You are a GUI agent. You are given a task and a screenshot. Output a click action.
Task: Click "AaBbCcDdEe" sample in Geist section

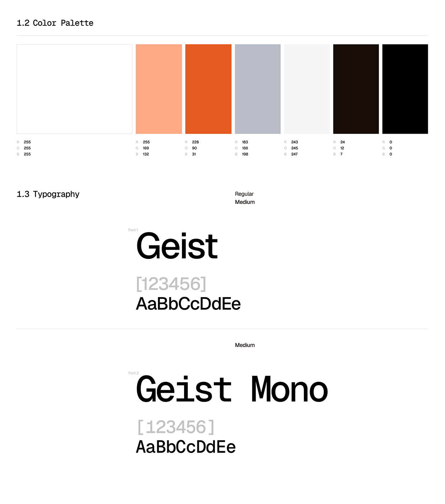click(188, 304)
